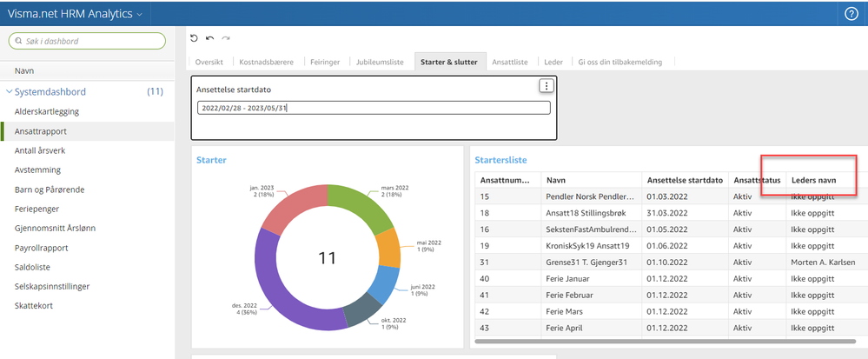Image resolution: width=868 pixels, height=359 pixels.
Task: Open the three-dot menu of Ansettelse startdato
Action: 547,86
